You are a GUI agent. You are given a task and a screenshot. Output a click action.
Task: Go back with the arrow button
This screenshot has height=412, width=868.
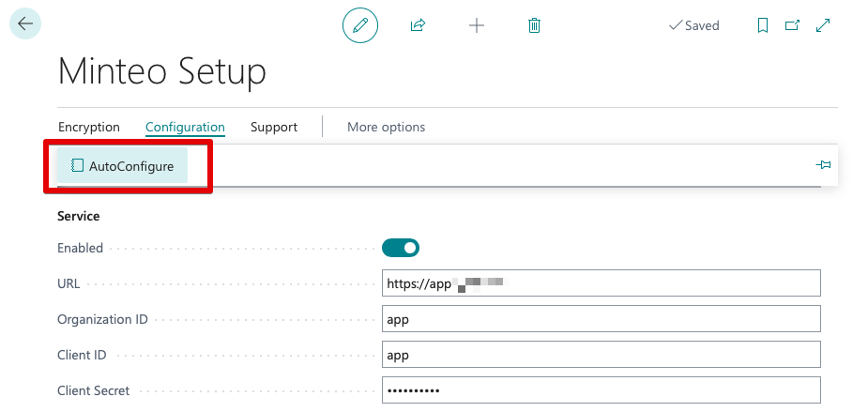coord(25,23)
